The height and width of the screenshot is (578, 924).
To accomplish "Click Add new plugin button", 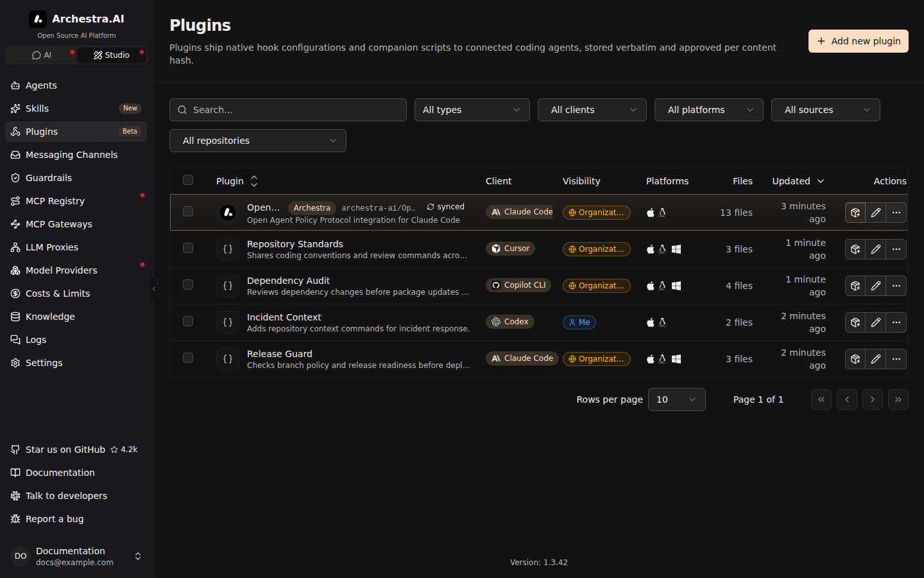I will tap(859, 41).
